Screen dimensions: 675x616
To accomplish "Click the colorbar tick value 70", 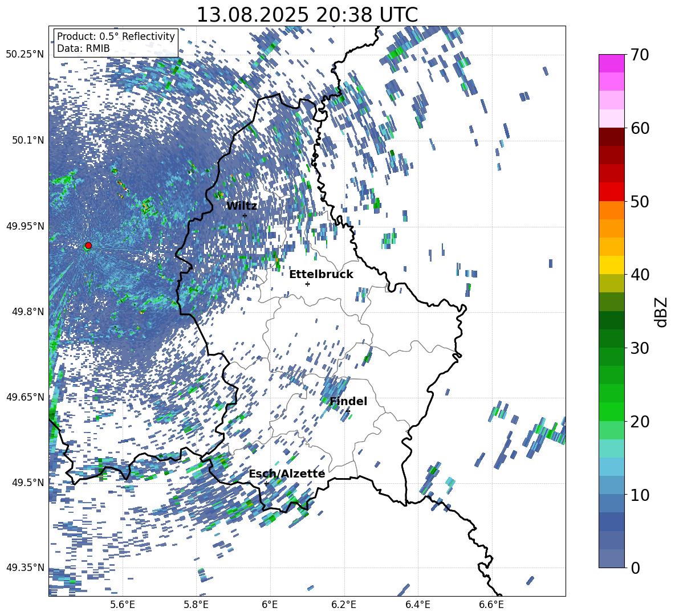I will 640,55.
